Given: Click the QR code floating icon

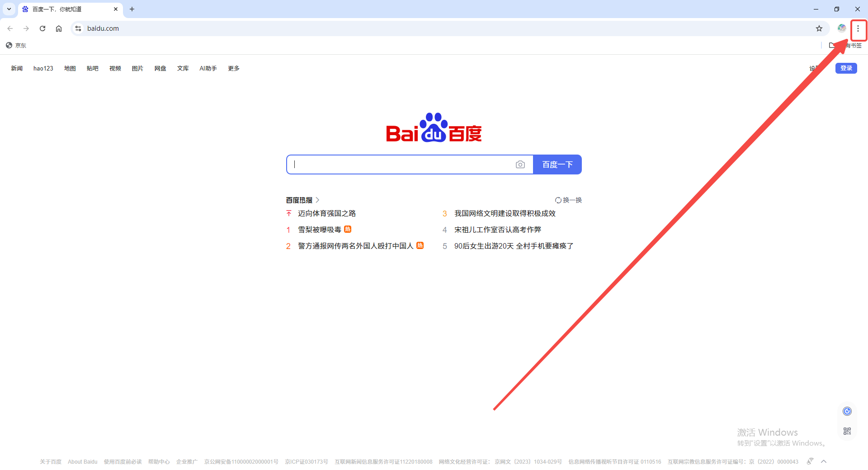Looking at the screenshot, I should 847,431.
